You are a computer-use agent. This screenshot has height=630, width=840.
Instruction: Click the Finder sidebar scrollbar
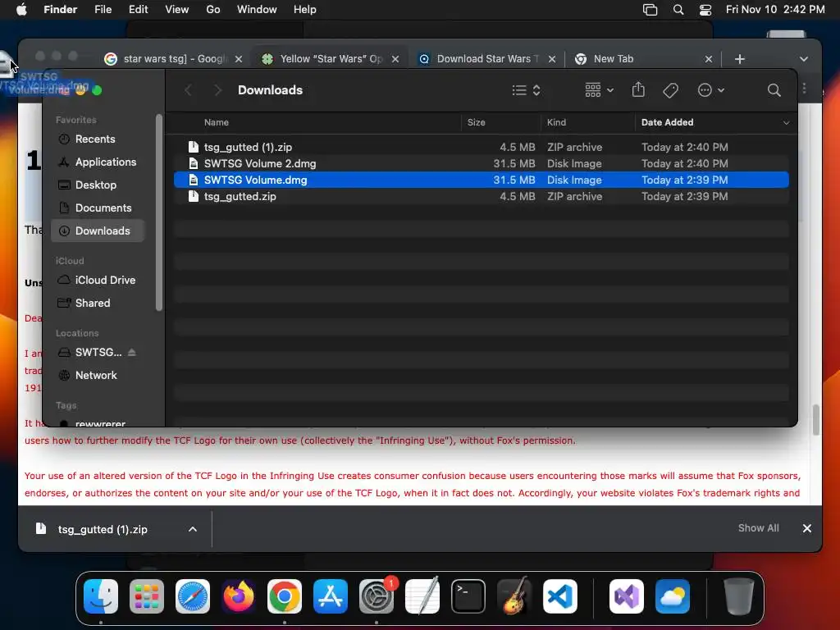[x=158, y=212]
